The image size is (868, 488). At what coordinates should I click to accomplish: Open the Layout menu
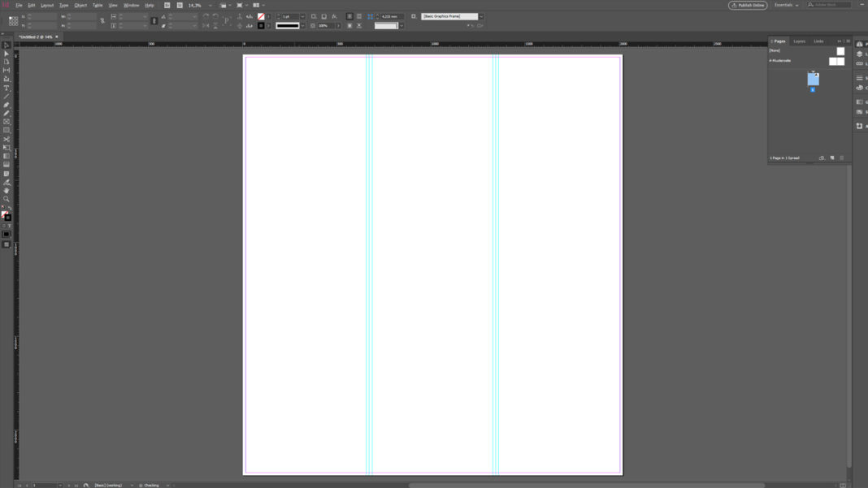[48, 5]
